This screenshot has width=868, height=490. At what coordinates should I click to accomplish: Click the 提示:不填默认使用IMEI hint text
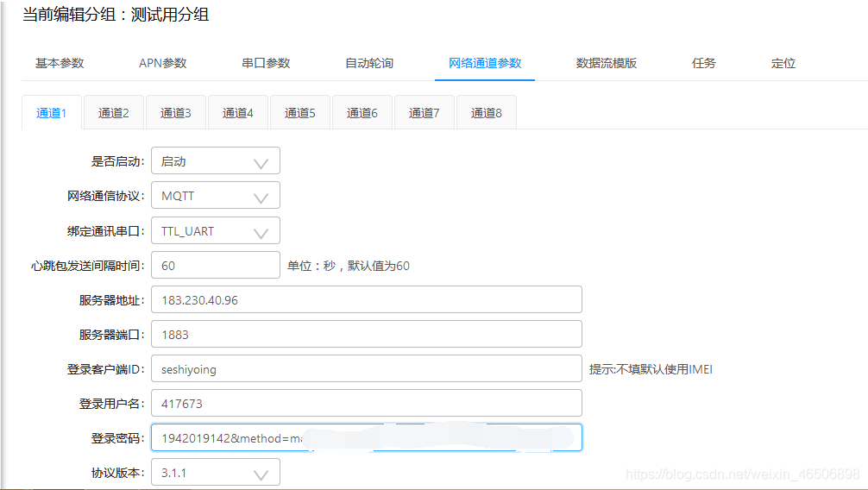pos(651,369)
